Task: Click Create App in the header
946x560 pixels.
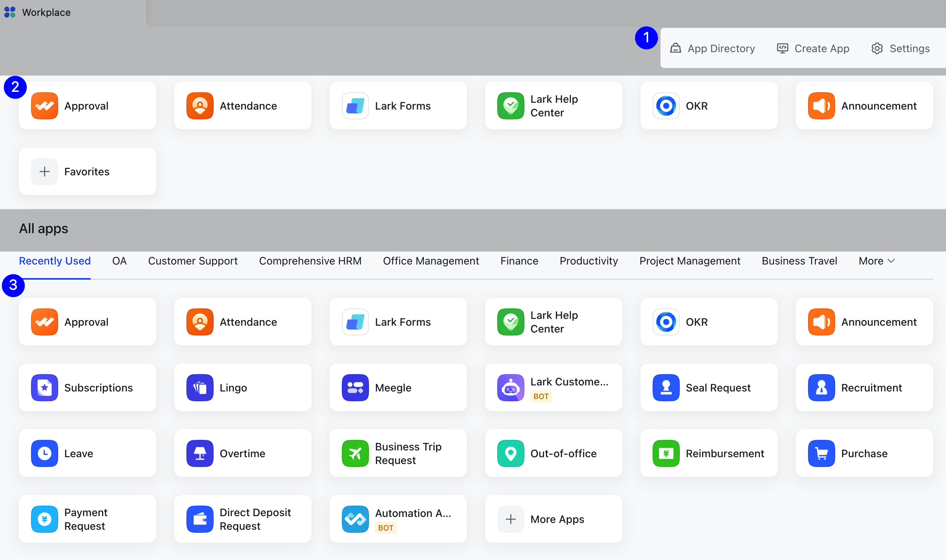Action: pyautogui.click(x=813, y=48)
